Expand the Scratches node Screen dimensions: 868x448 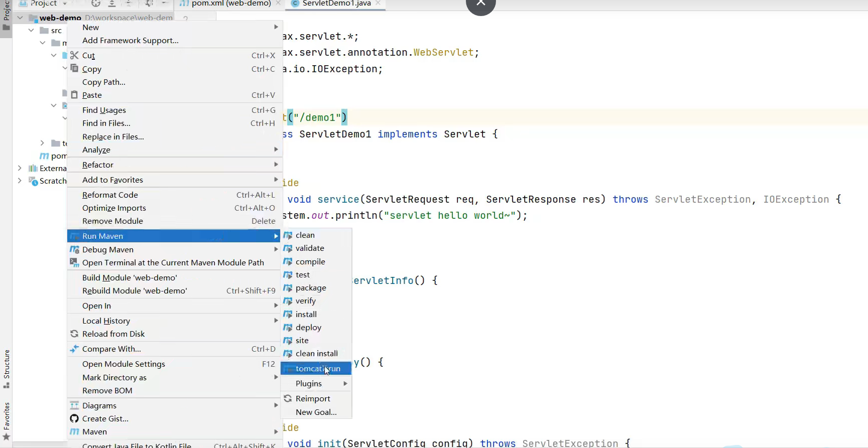[x=20, y=181]
